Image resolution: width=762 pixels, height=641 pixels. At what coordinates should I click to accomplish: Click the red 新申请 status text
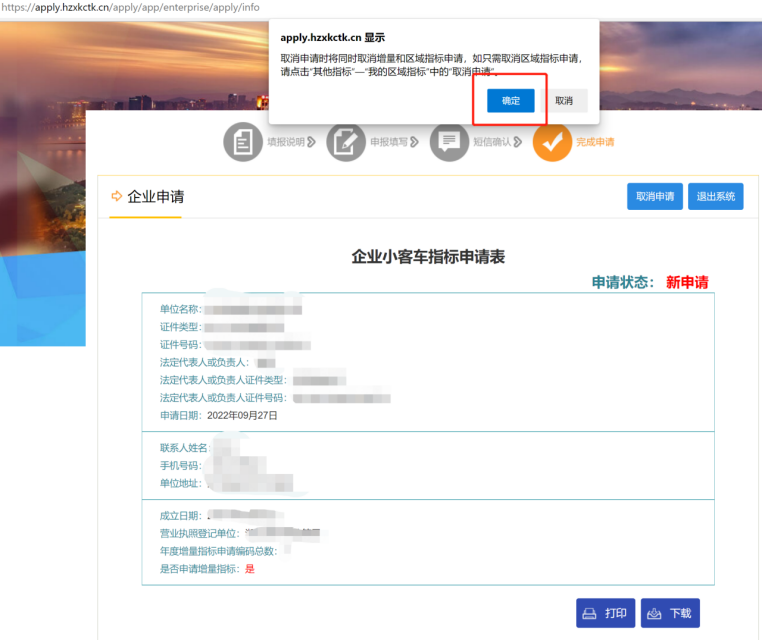point(687,282)
